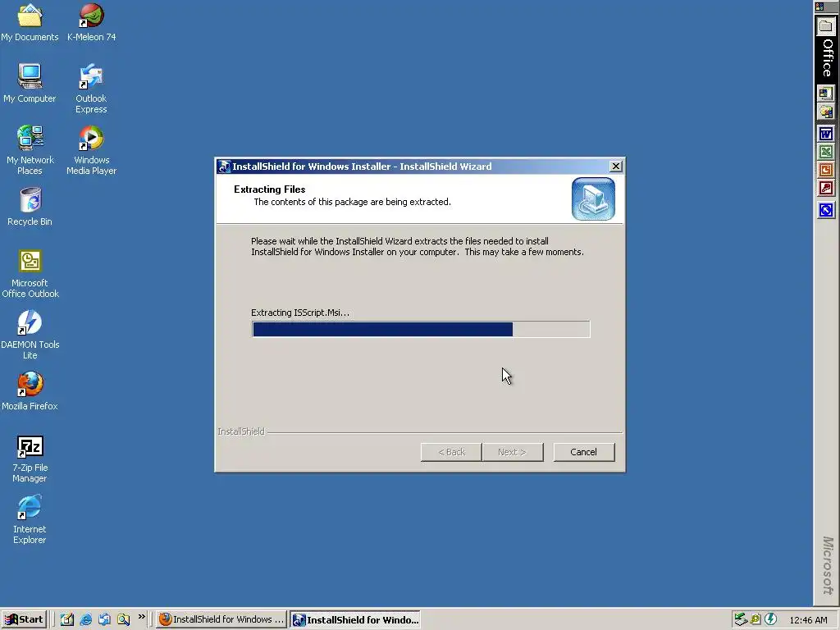Open the Open Office Document icon on Office bar
Image resolution: width=840 pixels, height=630 pixels.
pyautogui.click(x=825, y=112)
